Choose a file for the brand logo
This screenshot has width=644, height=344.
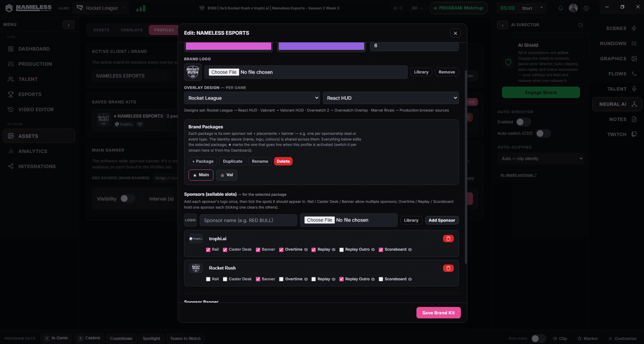pos(224,72)
